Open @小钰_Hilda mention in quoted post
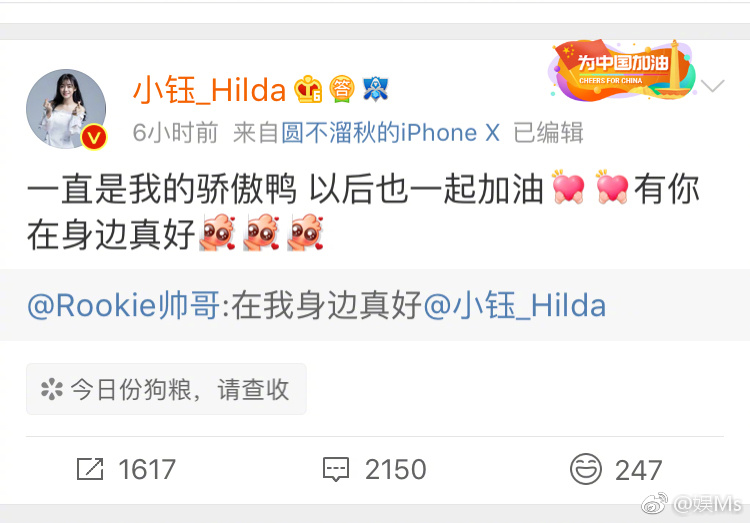This screenshot has width=750, height=523. click(x=515, y=305)
